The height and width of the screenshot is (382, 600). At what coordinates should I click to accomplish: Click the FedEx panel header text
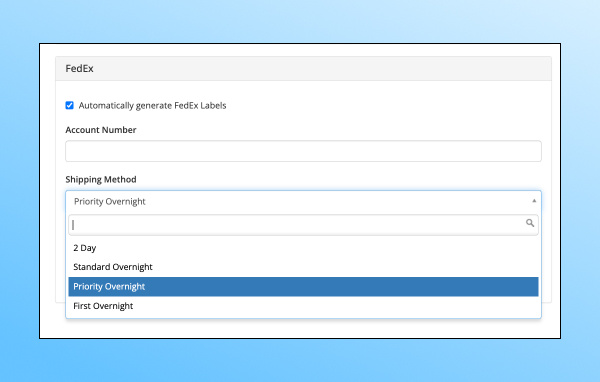coord(79,69)
